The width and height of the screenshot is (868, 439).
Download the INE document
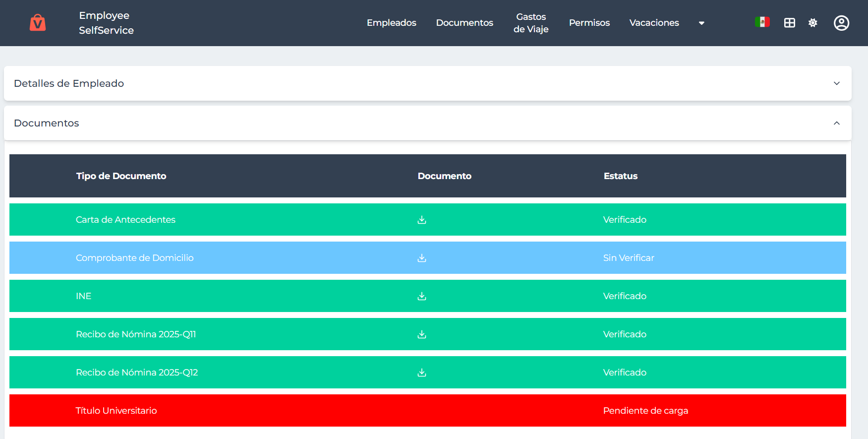pos(422,296)
